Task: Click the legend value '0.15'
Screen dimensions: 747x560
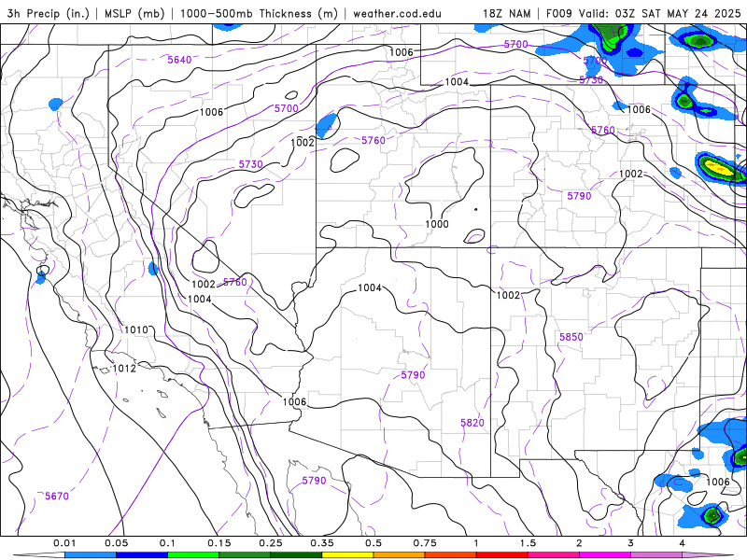Action: click(219, 543)
